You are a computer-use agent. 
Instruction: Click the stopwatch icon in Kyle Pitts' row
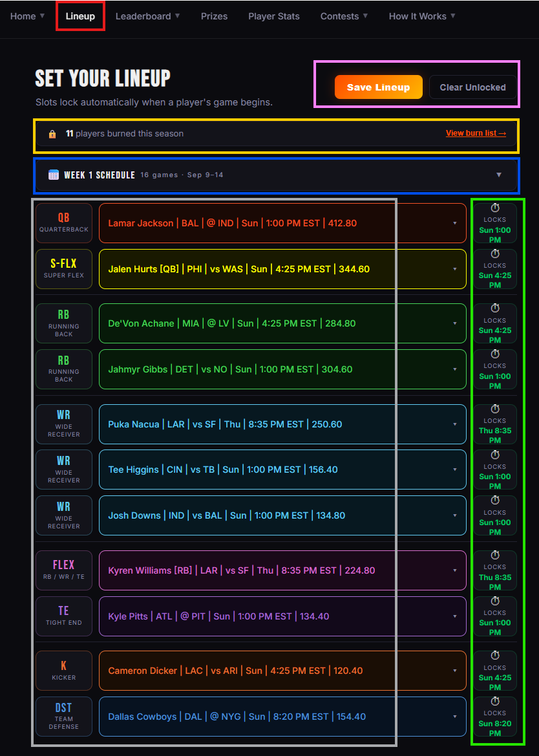coord(494,601)
